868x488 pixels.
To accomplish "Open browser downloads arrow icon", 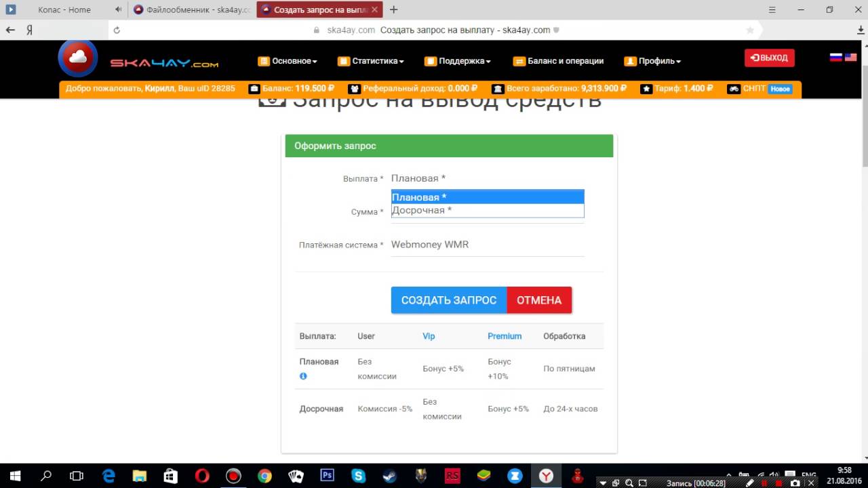I will pos(861,30).
